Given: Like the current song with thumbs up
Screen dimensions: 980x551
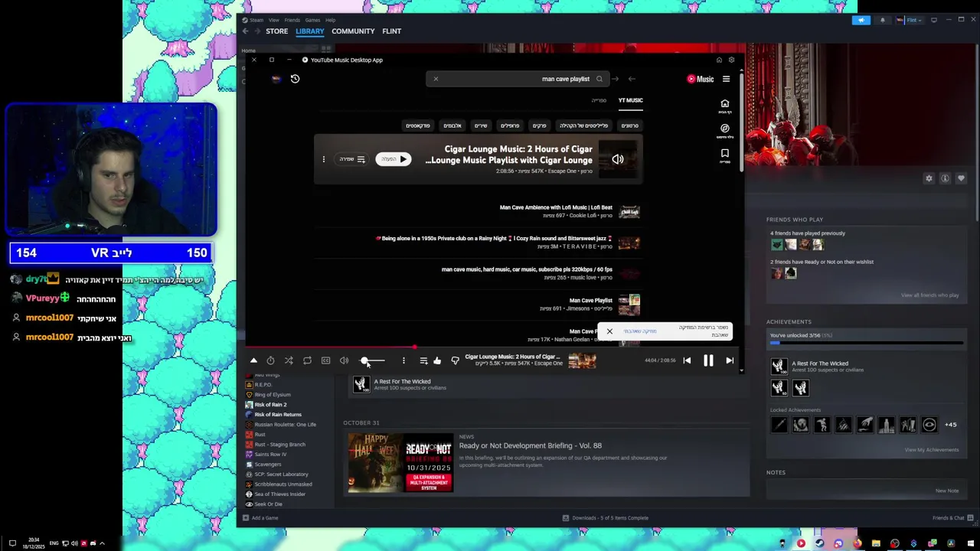Looking at the screenshot, I should tap(436, 360).
